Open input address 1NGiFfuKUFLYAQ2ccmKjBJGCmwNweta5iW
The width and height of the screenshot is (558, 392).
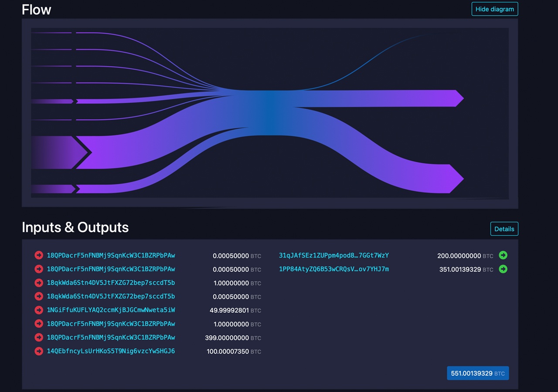click(111, 310)
